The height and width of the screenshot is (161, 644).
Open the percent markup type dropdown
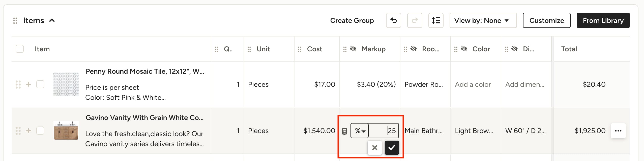point(360,131)
